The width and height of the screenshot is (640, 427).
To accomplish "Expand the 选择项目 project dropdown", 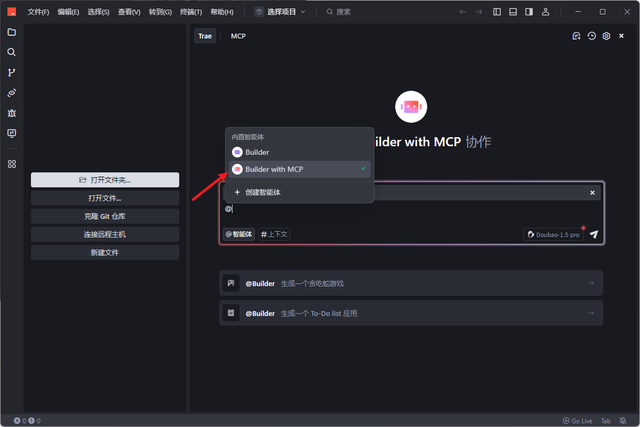I will [x=280, y=12].
